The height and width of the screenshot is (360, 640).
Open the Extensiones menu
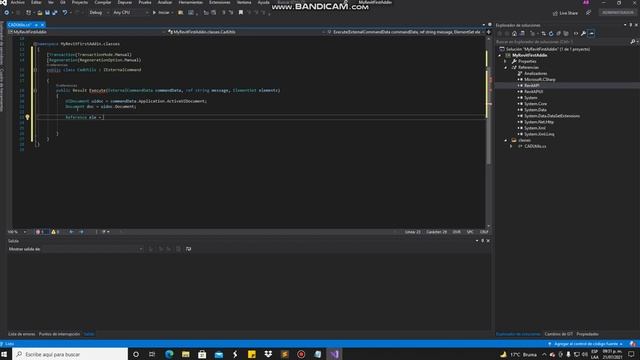[x=220, y=2]
